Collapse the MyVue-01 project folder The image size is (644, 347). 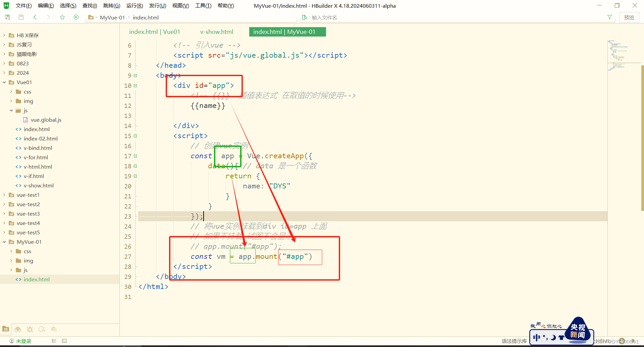[x=4, y=242]
